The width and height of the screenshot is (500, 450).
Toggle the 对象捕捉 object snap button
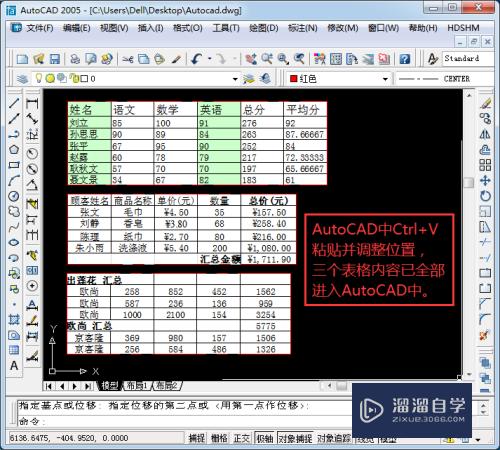[x=295, y=438]
